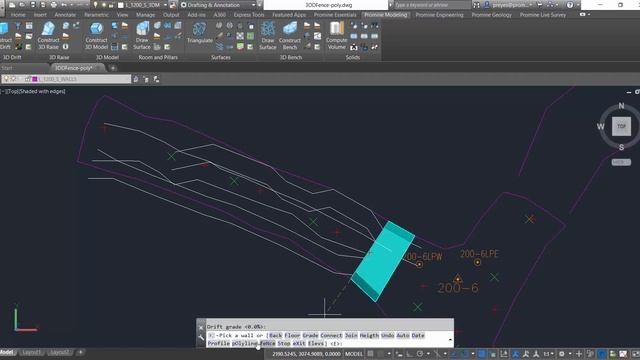Click the New tab plus icon
Image resolution: width=640 pixels, height=360 pixels.
pos(113,68)
